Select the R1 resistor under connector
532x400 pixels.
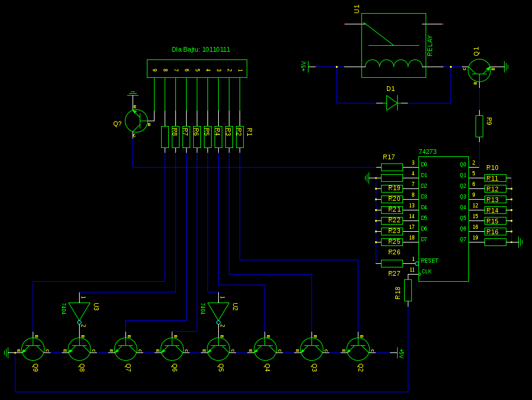pyautogui.click(x=240, y=137)
